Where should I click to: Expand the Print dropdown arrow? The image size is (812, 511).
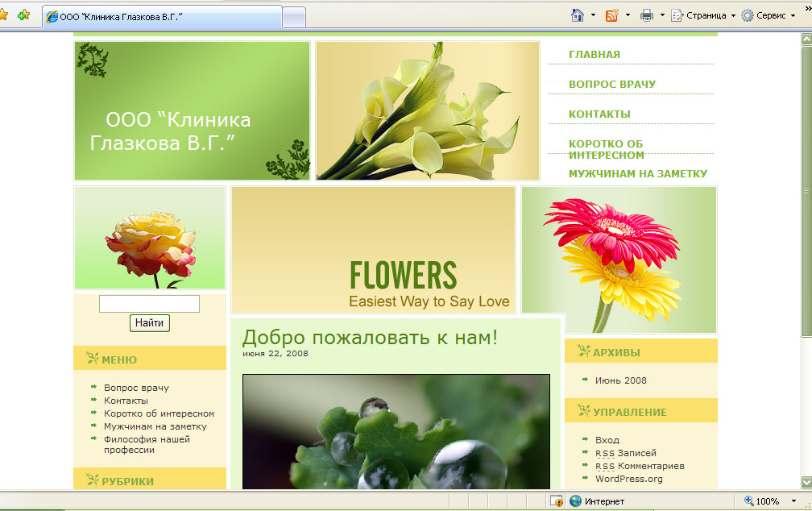point(662,15)
